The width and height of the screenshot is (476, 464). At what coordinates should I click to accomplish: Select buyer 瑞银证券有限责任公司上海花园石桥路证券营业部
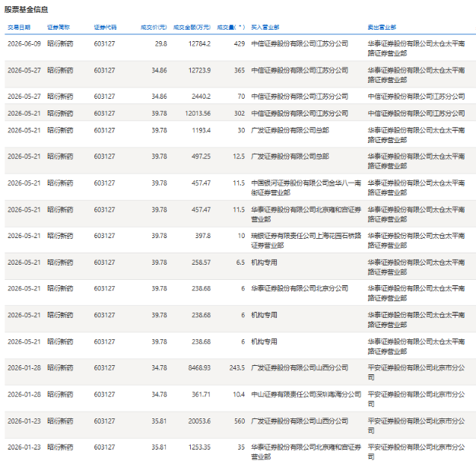(306, 240)
